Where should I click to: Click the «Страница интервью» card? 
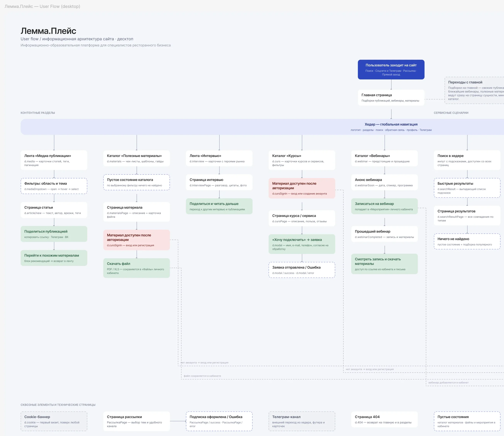(x=219, y=182)
